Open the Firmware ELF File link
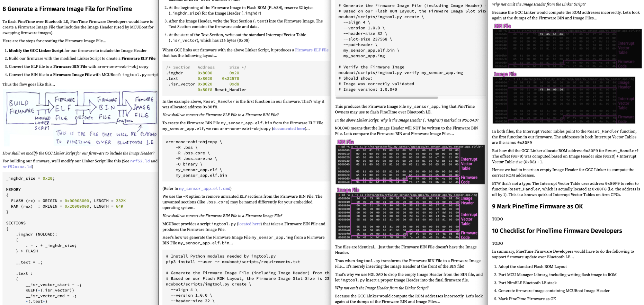 pyautogui.click(x=312, y=50)
